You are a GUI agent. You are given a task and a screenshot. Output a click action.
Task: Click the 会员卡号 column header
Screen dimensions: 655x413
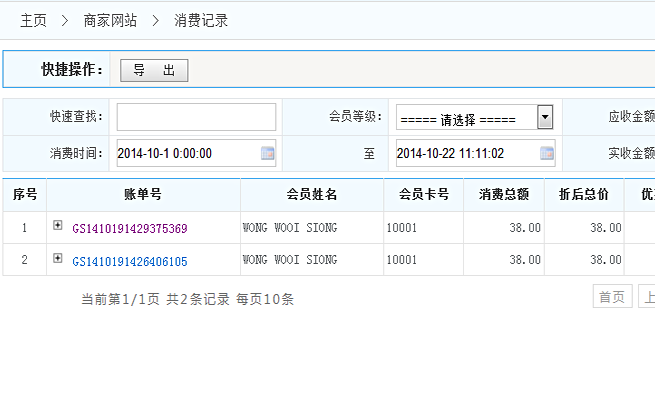(x=423, y=194)
